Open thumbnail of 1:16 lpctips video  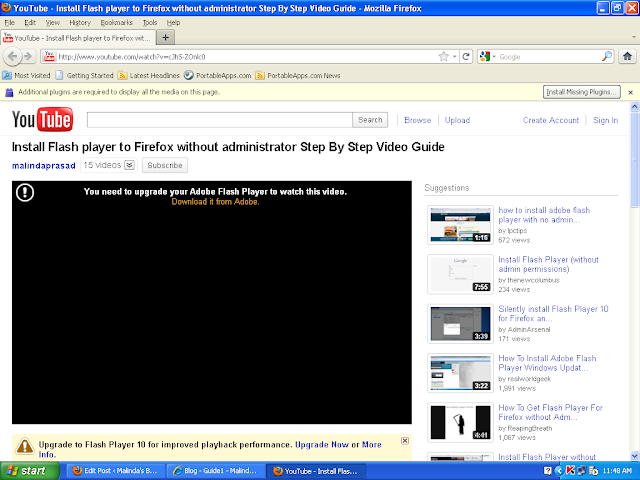460,225
